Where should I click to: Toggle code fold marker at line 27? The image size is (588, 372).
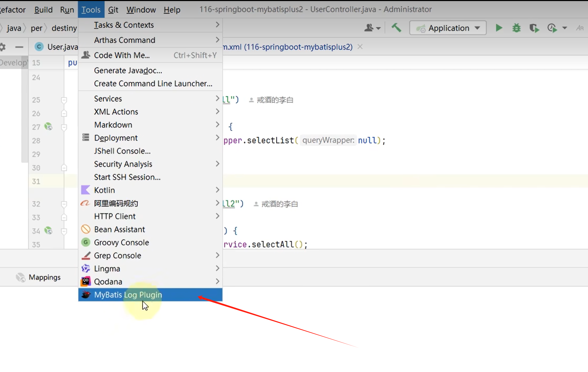coord(64,127)
